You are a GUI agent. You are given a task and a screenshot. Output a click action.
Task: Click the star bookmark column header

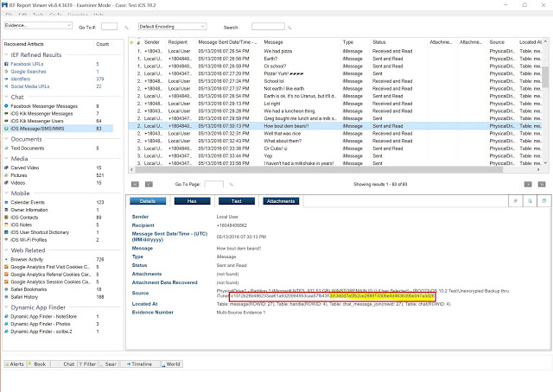point(131,42)
